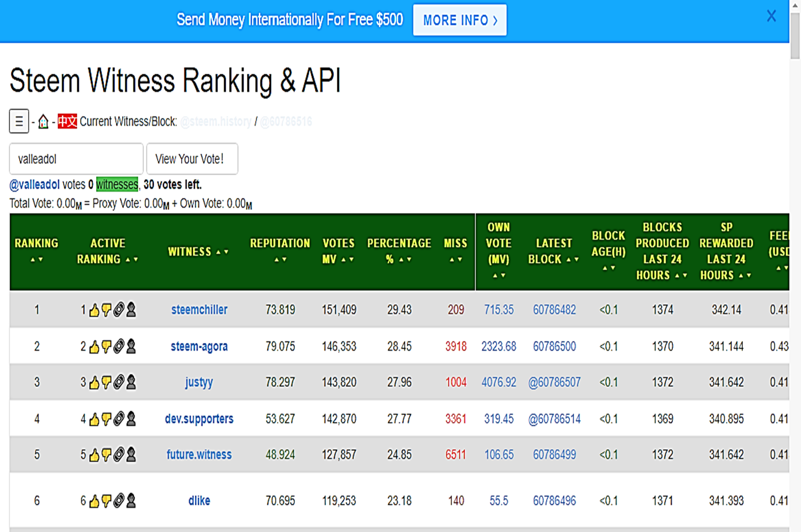This screenshot has height=532, width=801.
Task: Click the chain link icon for steem-agora
Action: click(119, 347)
